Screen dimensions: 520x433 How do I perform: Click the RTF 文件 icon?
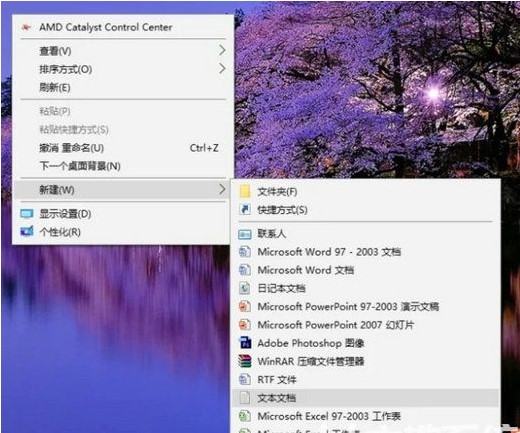tap(245, 379)
